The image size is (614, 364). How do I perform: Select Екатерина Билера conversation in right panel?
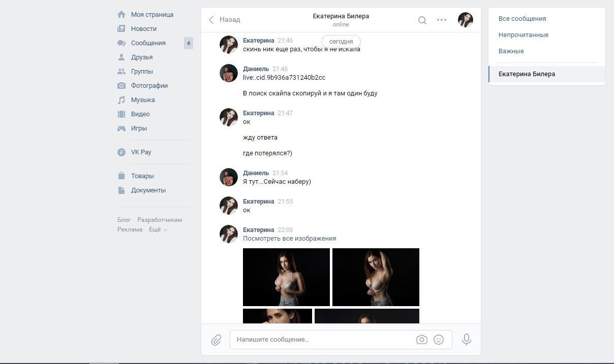coord(527,74)
